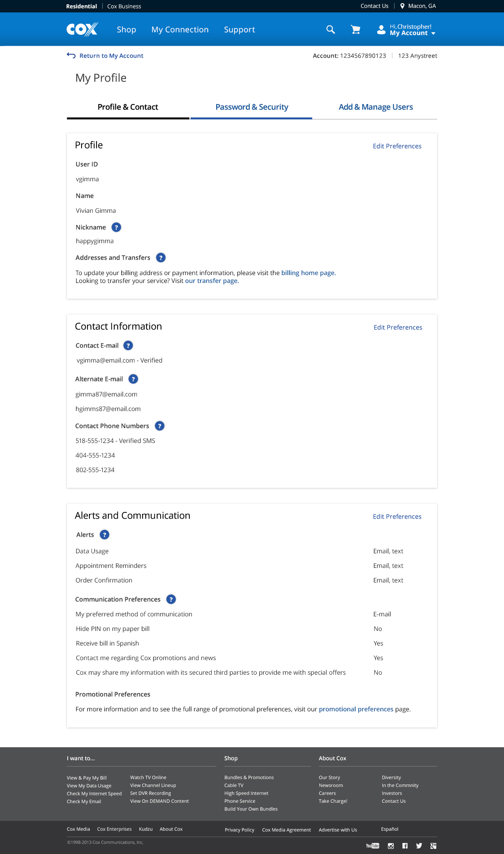Click the Addresses and Transfers help icon
504x854 pixels.
tap(161, 258)
